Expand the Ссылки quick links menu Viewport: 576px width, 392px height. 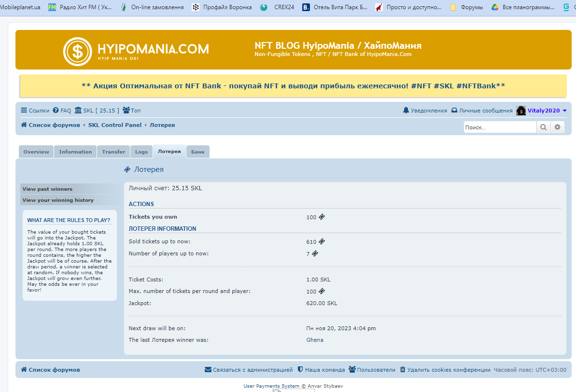click(35, 111)
